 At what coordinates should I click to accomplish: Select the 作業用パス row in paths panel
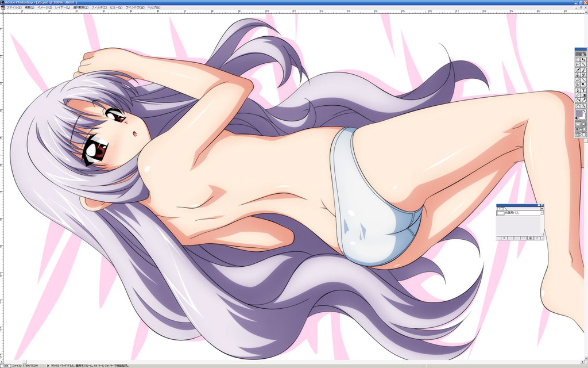(x=519, y=213)
